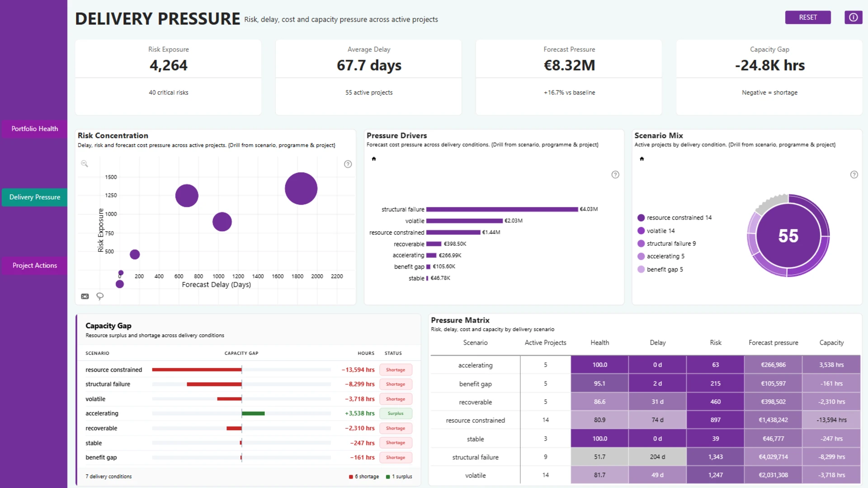Open the Portfolio Health page
This screenshot has width=868, height=488.
tap(34, 129)
